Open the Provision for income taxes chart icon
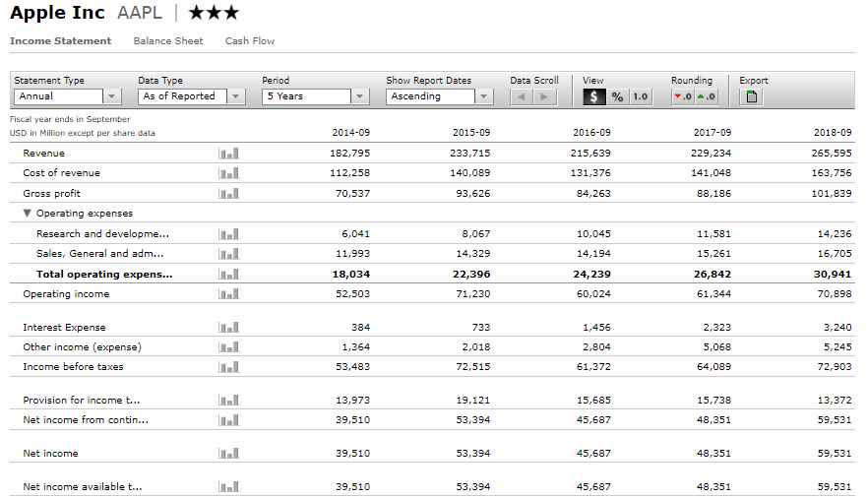868x498 pixels. pyautogui.click(x=228, y=400)
